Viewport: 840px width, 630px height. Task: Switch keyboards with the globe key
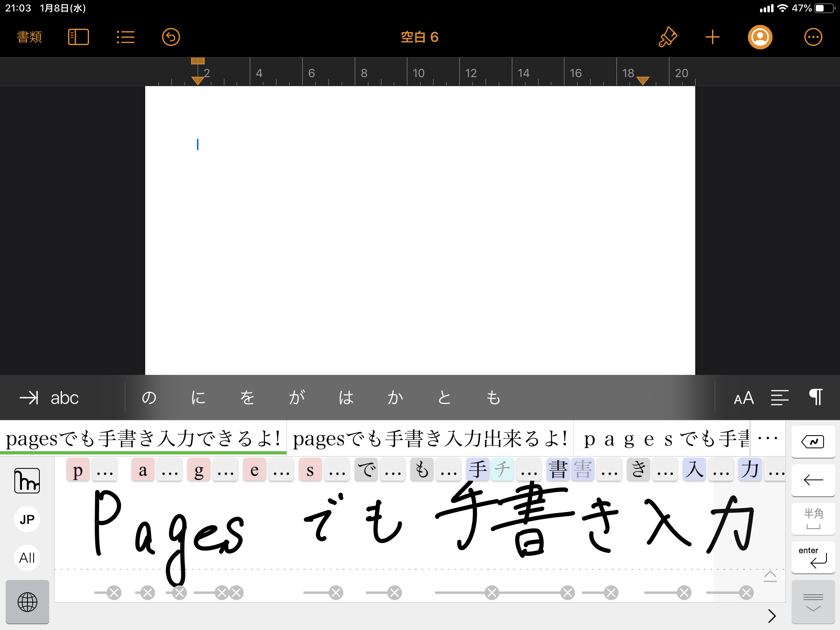click(27, 602)
